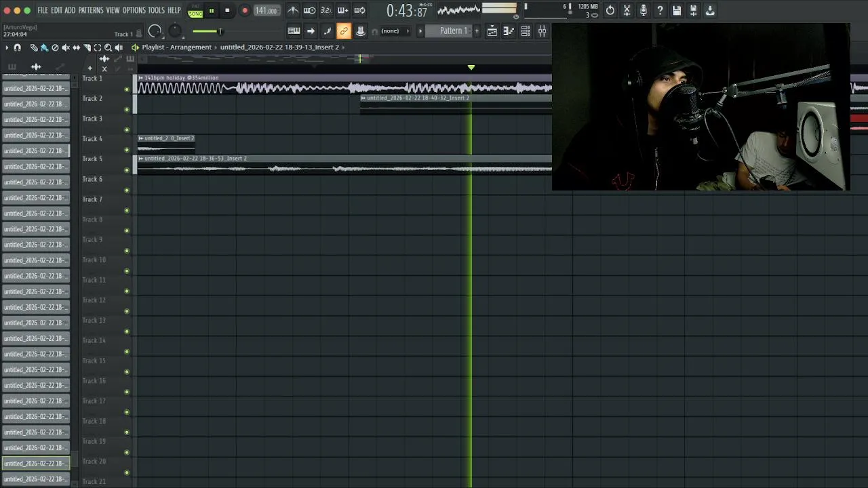Image resolution: width=868 pixels, height=488 pixels.
Task: Select the mute tool speaker icon
Action: click(66, 47)
